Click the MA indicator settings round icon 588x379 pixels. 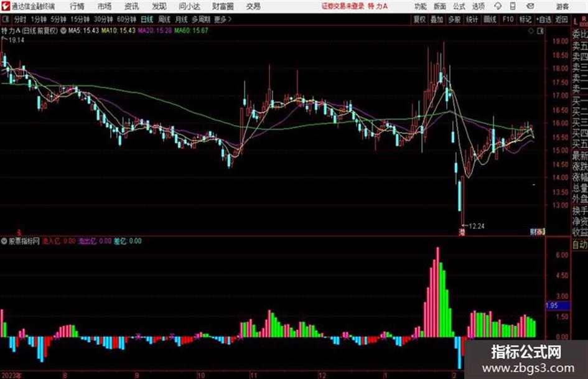tap(63, 30)
